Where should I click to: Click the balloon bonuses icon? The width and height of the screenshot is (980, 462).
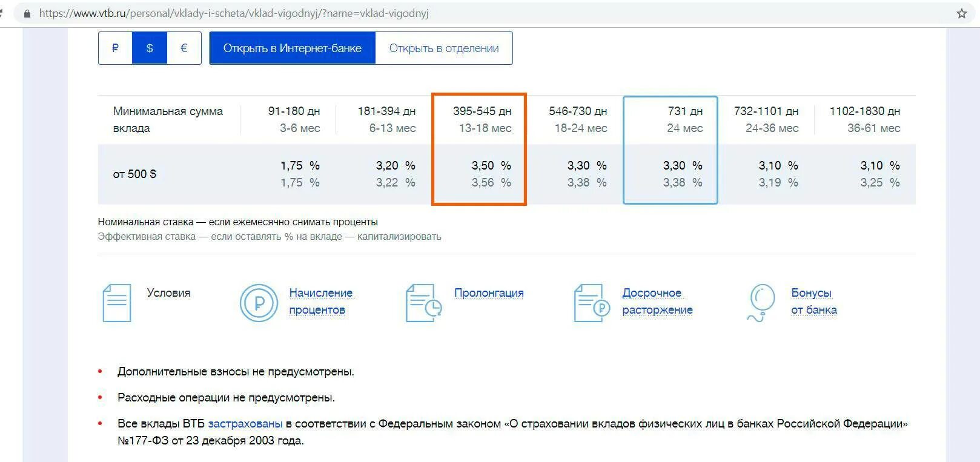click(x=761, y=303)
